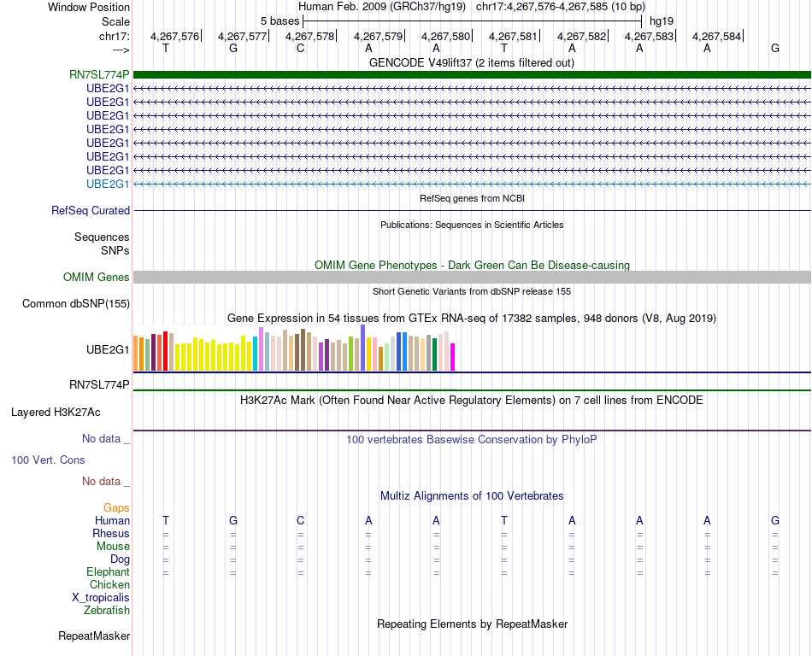Screen dimensions: 812x656
Task: Open Publications: Sequences in Scientific Articles title
Action: tap(472, 225)
